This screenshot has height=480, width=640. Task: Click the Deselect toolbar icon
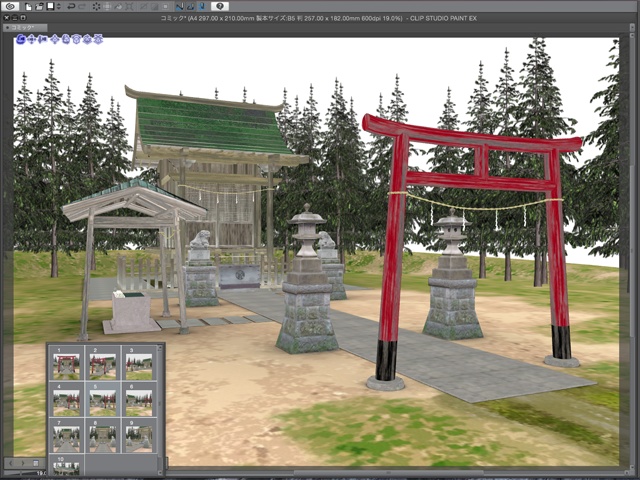pos(154,7)
